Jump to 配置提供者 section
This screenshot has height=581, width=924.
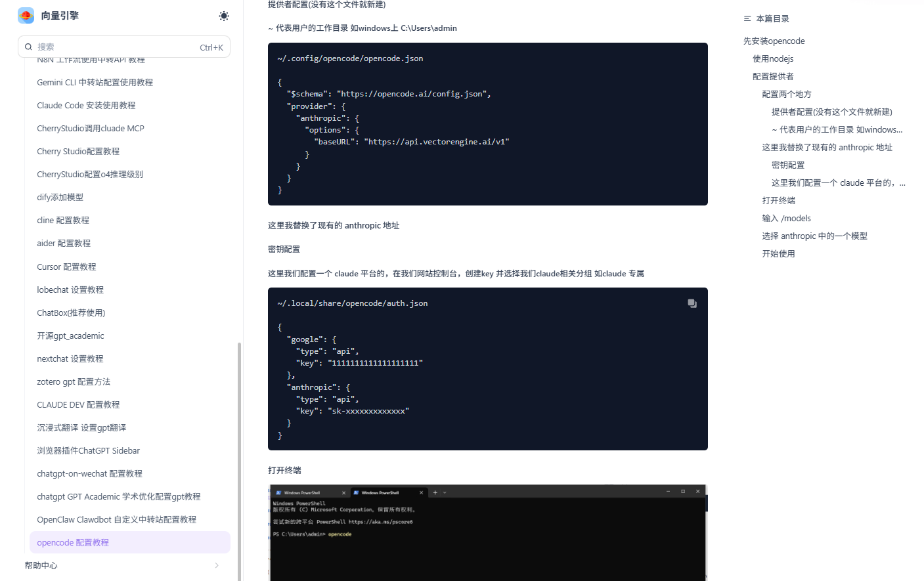(x=773, y=76)
